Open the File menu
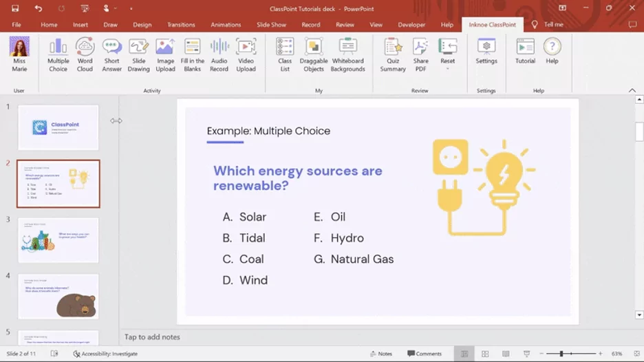The height and width of the screenshot is (362, 644). click(17, 25)
